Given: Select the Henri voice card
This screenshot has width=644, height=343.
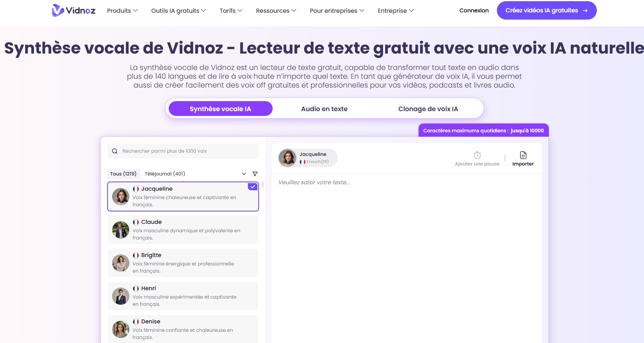Looking at the screenshot, I should [x=183, y=296].
